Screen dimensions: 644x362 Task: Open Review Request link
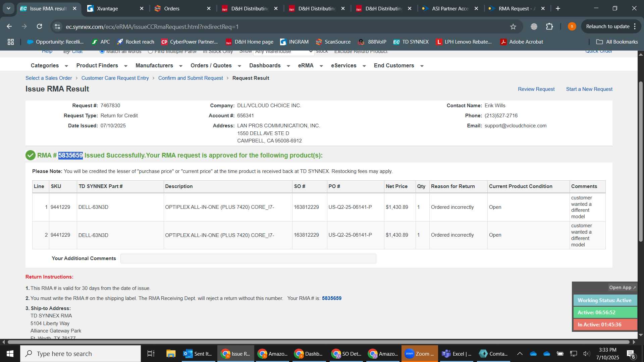pyautogui.click(x=536, y=89)
